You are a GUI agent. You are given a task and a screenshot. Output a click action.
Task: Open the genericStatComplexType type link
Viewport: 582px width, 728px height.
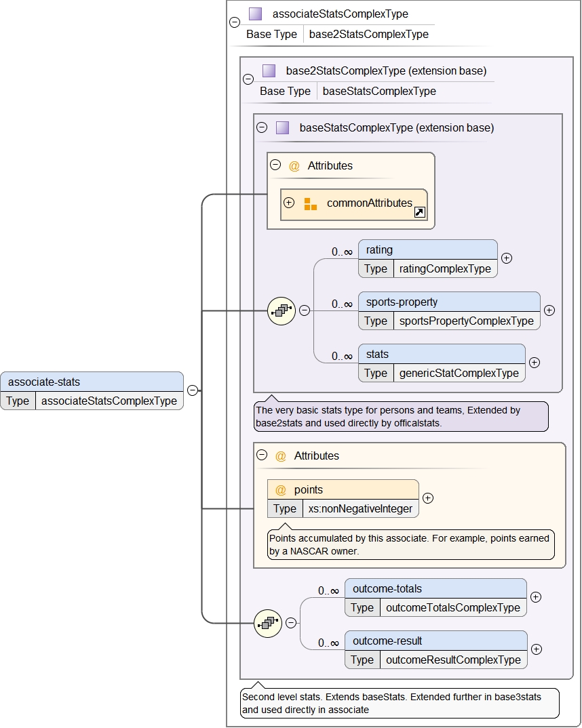pos(459,373)
